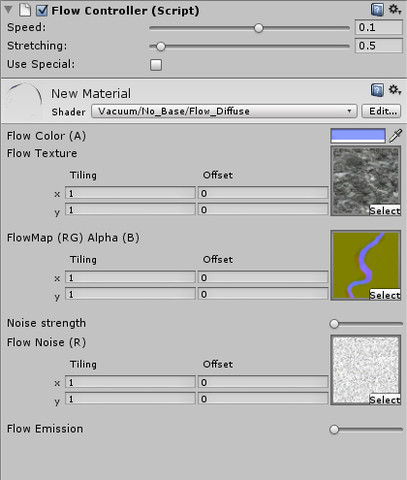This screenshot has height=480, width=407.
Task: Open New Material gear settings menu
Action: coord(395,90)
